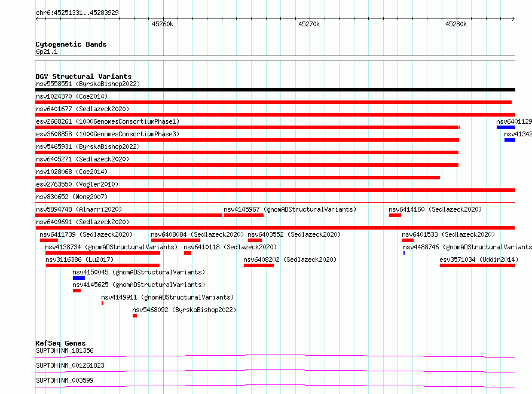
Task: Click small red bar of nsv4145625
Action: [77, 291]
